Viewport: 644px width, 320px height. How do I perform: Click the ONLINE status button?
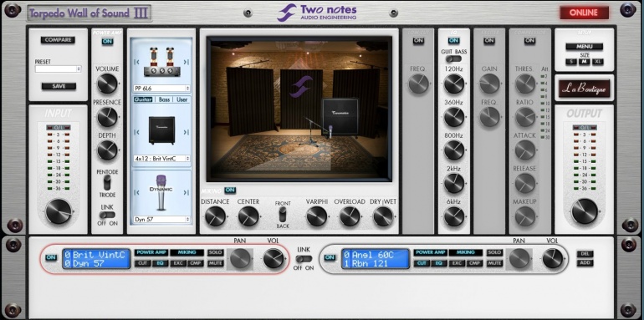tap(584, 13)
